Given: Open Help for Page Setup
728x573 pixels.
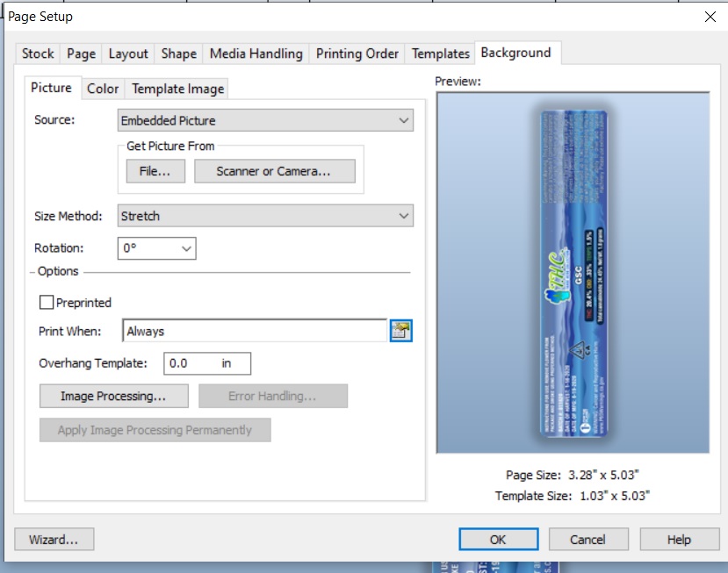Looking at the screenshot, I should tap(679, 540).
